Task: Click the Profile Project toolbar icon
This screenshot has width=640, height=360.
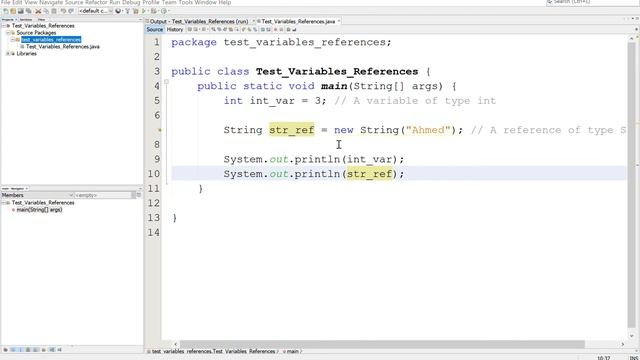Action: coord(164,11)
